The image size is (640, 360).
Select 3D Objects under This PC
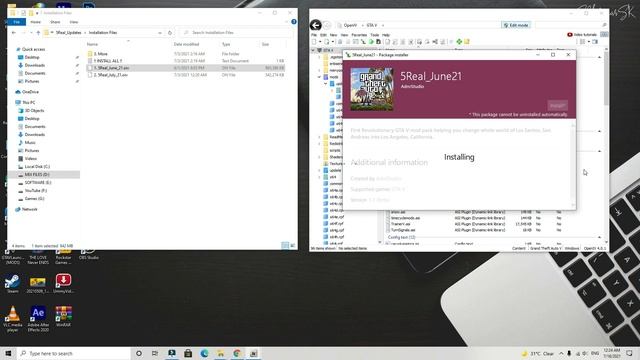(x=34, y=111)
